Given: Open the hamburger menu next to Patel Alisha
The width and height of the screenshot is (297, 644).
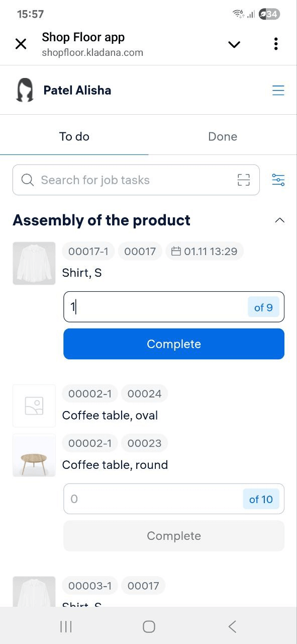Looking at the screenshot, I should click(278, 90).
